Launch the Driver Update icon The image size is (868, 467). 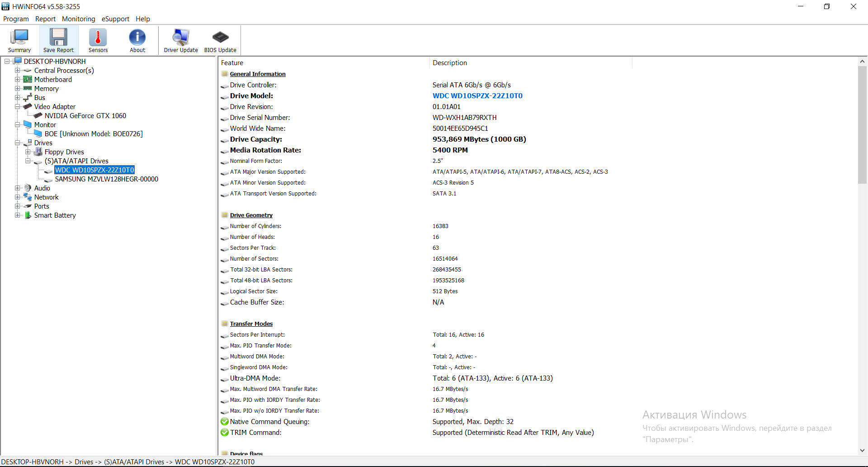pos(181,37)
